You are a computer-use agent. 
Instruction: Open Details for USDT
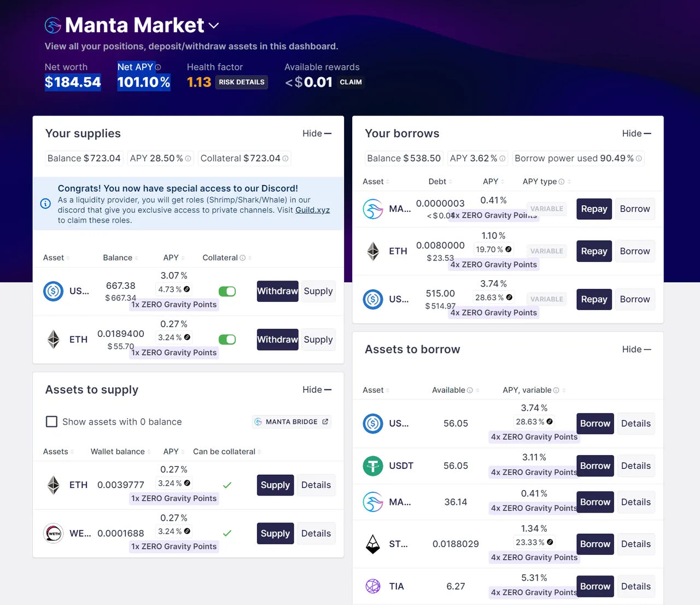(636, 466)
